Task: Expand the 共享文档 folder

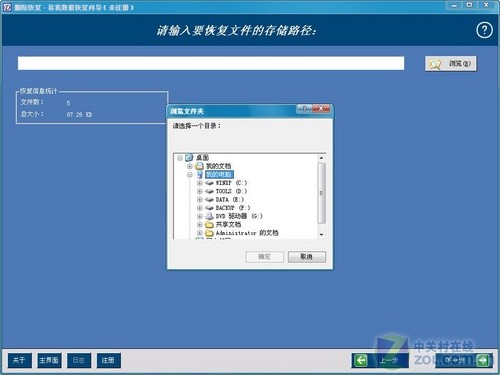Action: pyautogui.click(x=199, y=224)
